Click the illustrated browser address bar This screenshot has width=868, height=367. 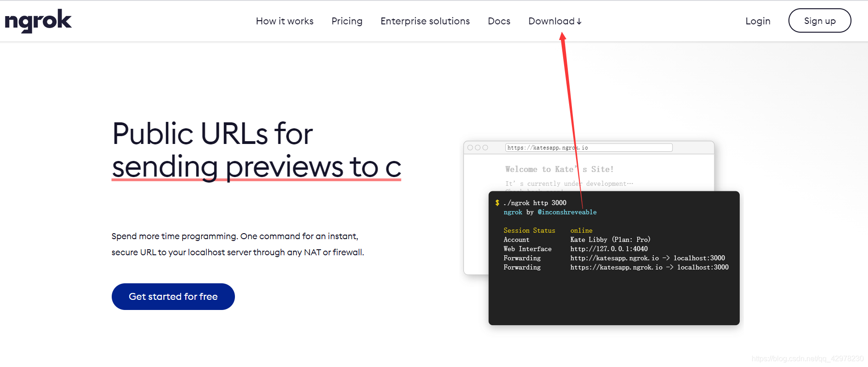tap(589, 148)
